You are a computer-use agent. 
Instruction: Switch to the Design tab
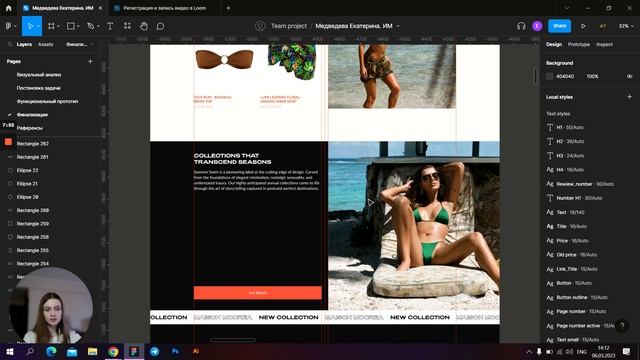[554, 44]
